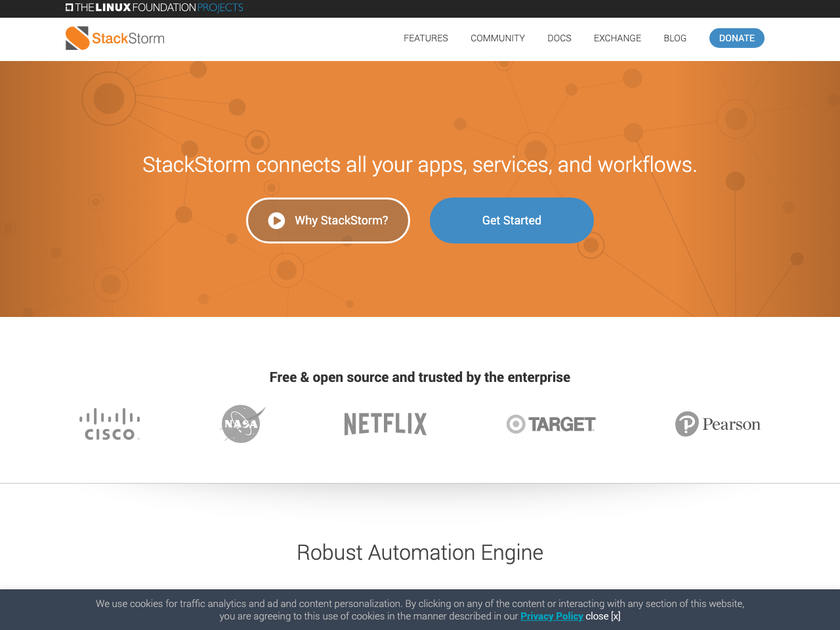The image size is (840, 630).
Task: Click the play icon in Why StackStorm button
Action: [x=276, y=220]
